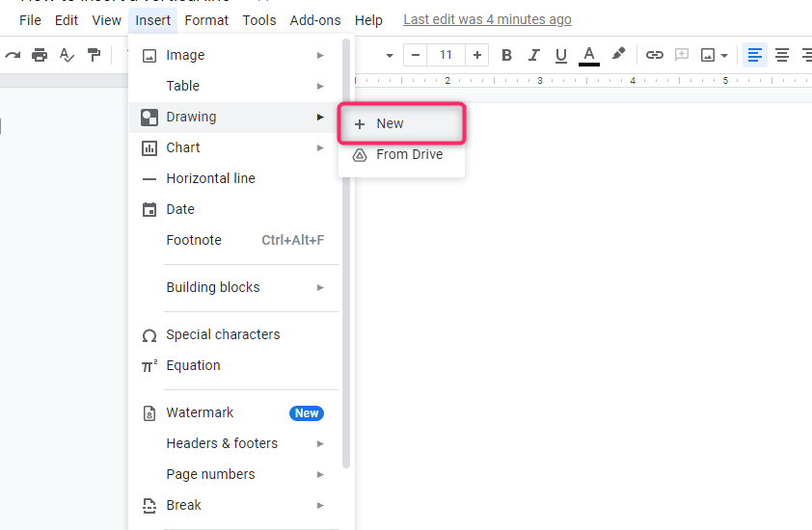Screen dimensions: 812x530
Task: Toggle bold formatting
Action: coord(506,55)
